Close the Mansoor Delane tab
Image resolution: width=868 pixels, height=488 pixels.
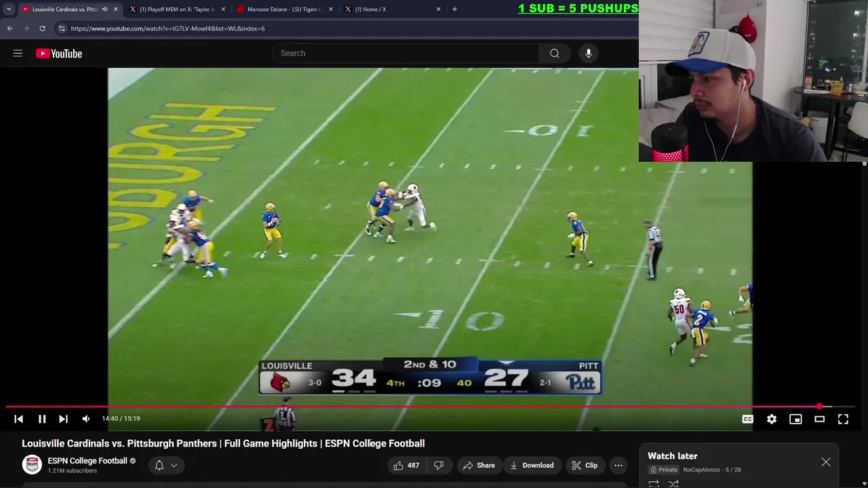331,9
